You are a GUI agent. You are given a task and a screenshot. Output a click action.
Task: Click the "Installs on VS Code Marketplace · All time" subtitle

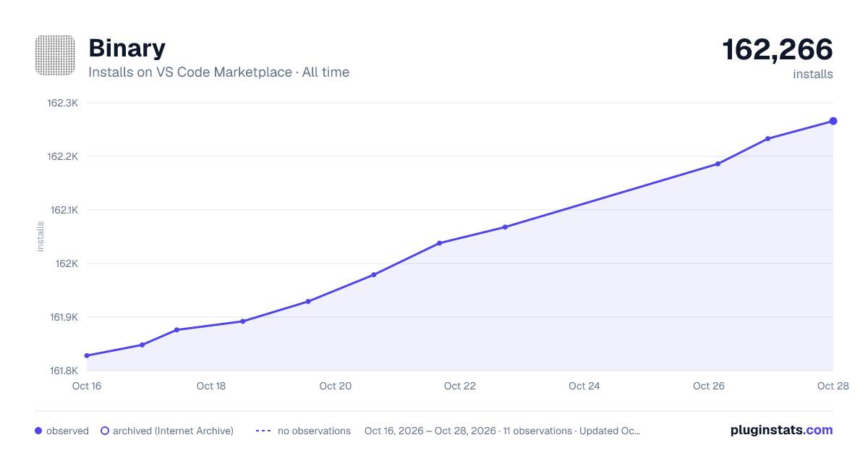click(218, 72)
